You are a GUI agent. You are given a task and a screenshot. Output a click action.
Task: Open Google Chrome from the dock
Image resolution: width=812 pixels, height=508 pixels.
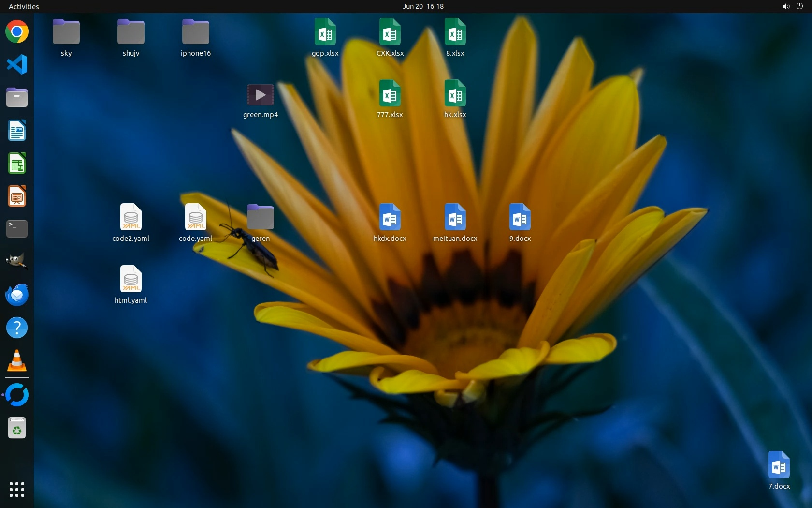[17, 32]
